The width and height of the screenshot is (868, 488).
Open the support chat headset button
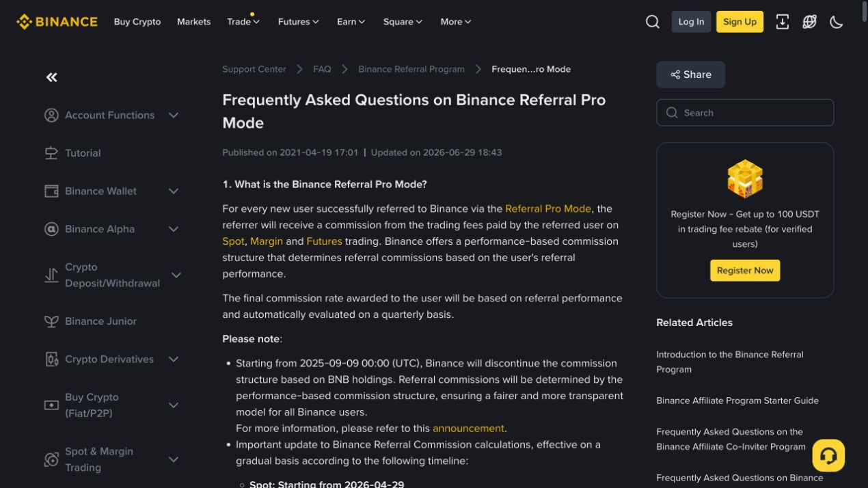click(828, 455)
